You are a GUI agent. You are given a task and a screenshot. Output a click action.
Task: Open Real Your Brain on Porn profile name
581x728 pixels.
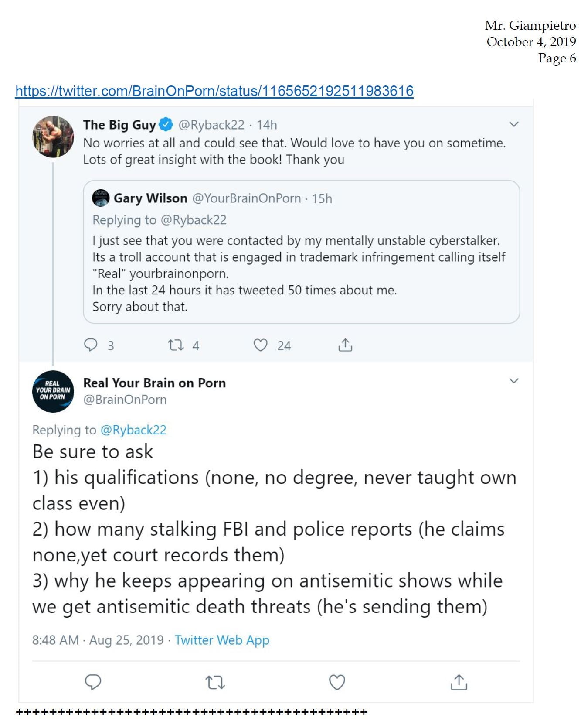click(154, 383)
